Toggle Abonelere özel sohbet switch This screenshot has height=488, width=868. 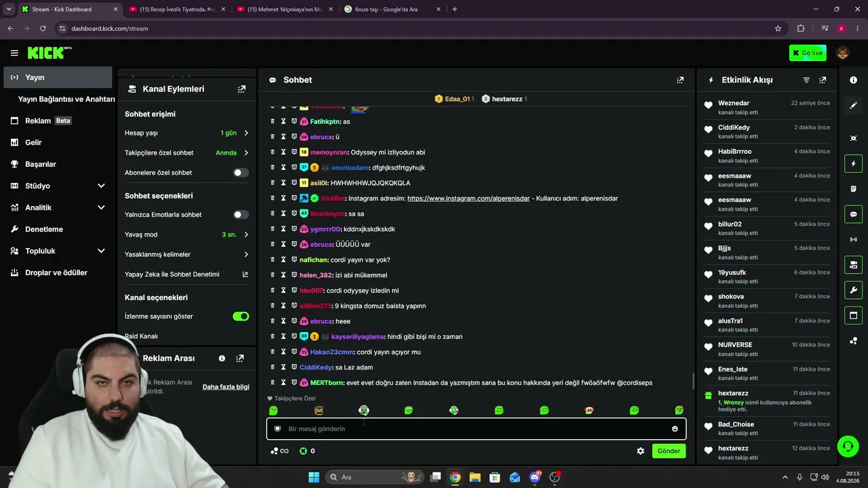coord(241,172)
